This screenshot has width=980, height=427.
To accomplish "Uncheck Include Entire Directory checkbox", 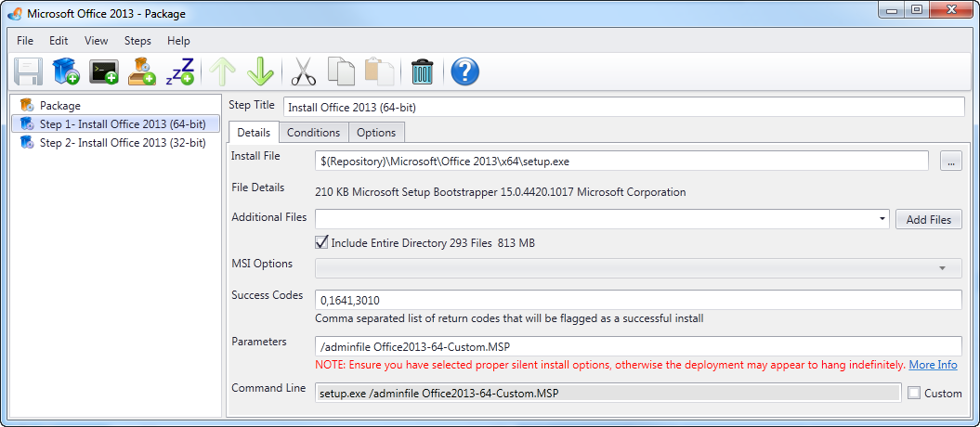I will pyautogui.click(x=322, y=242).
